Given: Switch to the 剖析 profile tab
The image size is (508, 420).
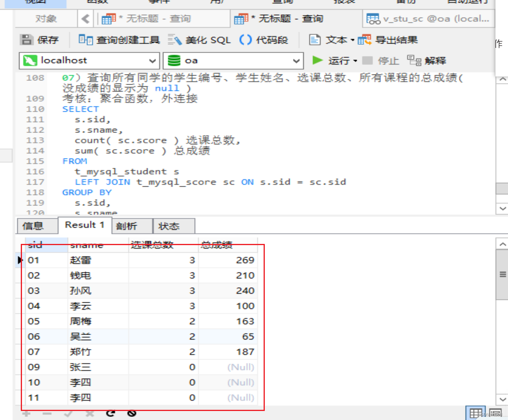Looking at the screenshot, I should tap(132, 226).
